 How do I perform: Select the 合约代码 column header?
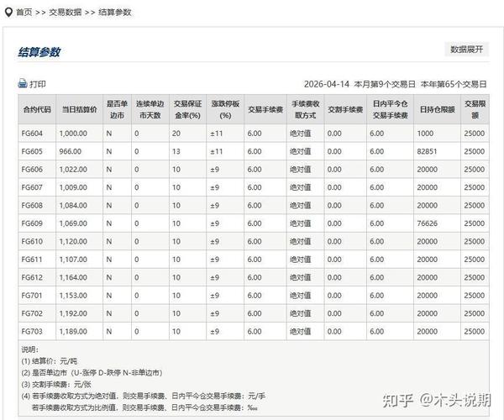point(37,109)
